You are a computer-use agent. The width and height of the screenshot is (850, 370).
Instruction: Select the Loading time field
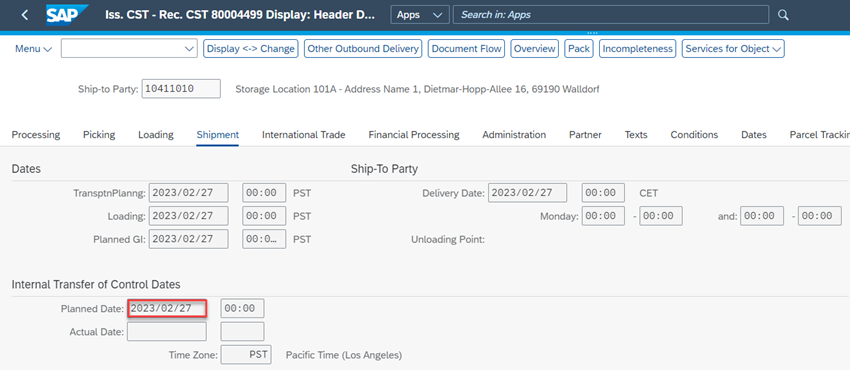pyautogui.click(x=264, y=216)
